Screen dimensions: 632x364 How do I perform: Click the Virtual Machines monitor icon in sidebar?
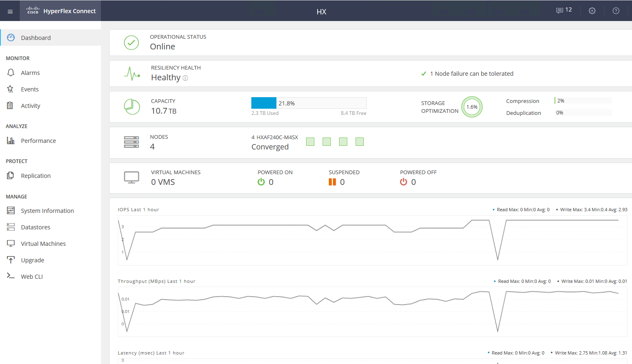(x=11, y=243)
